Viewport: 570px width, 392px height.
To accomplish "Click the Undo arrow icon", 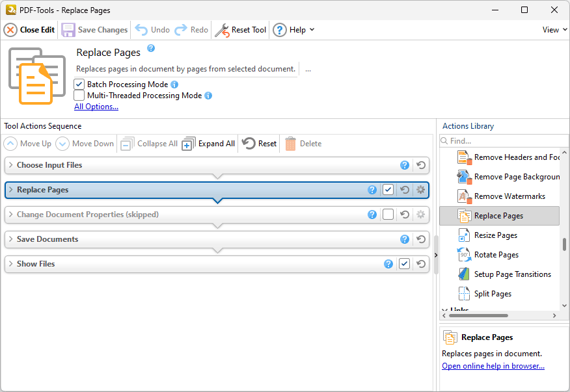I will click(141, 30).
